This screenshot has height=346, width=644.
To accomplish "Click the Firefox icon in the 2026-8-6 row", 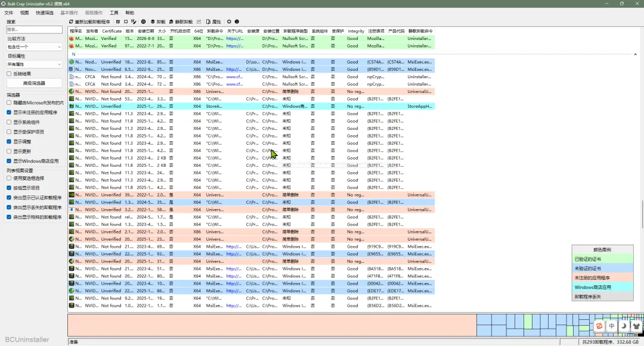I will [x=72, y=39].
